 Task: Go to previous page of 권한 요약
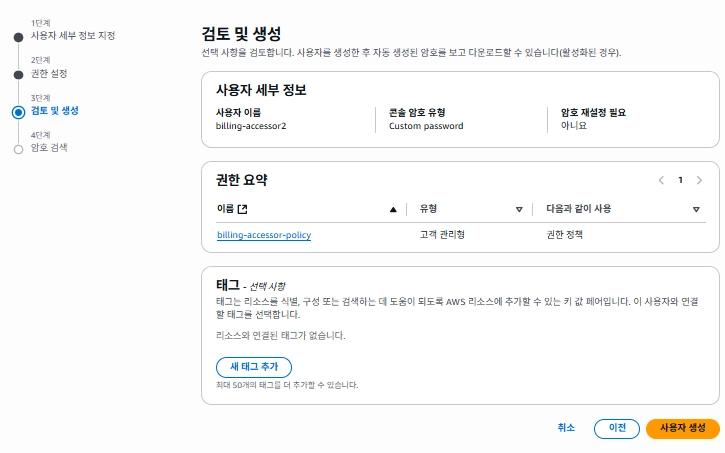(661, 180)
